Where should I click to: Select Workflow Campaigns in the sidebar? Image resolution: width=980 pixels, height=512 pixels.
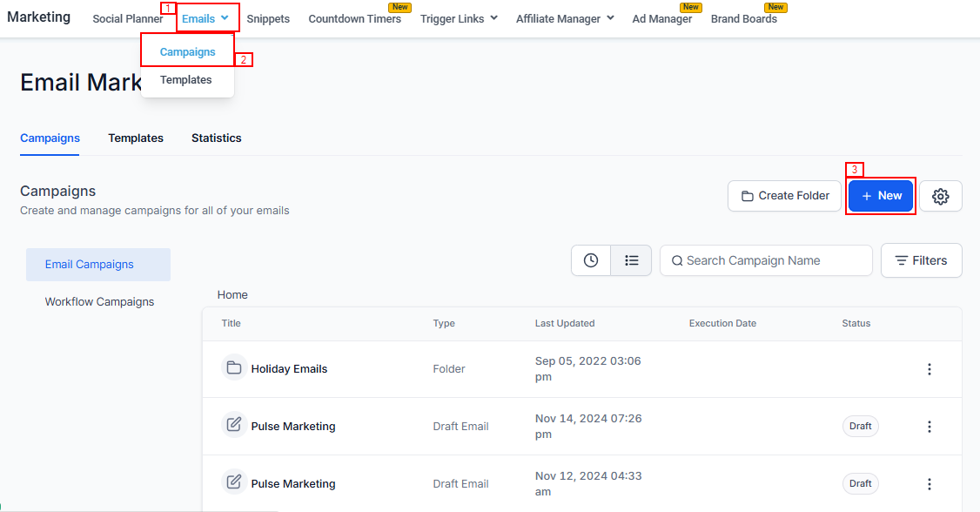click(99, 302)
